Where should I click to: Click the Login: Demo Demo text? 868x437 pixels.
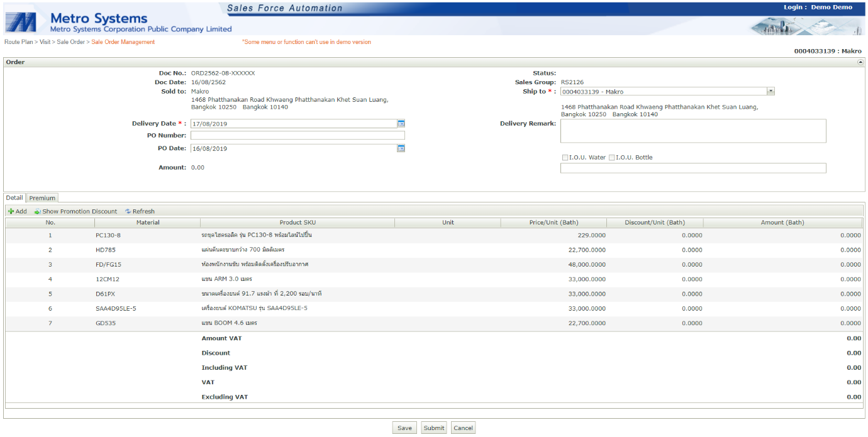[818, 8]
